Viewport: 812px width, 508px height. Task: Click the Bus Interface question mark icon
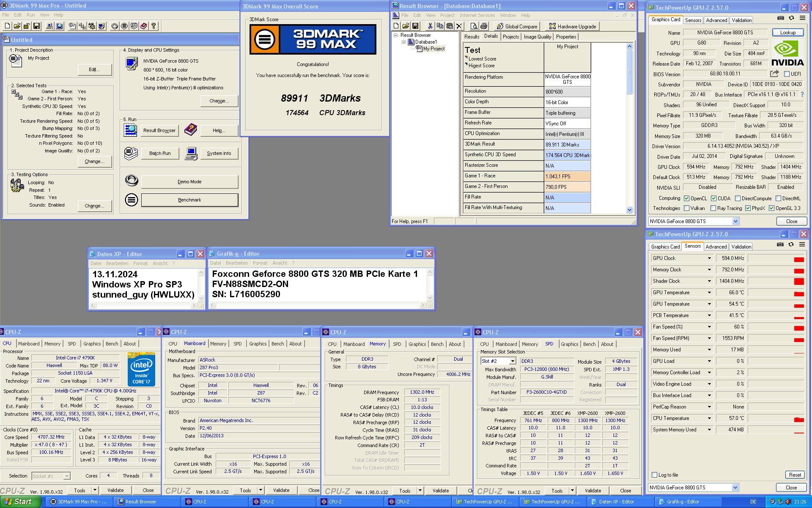(802, 94)
